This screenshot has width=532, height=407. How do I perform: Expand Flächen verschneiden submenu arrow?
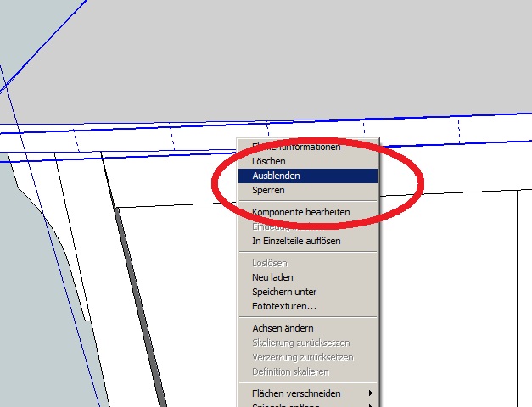371,393
